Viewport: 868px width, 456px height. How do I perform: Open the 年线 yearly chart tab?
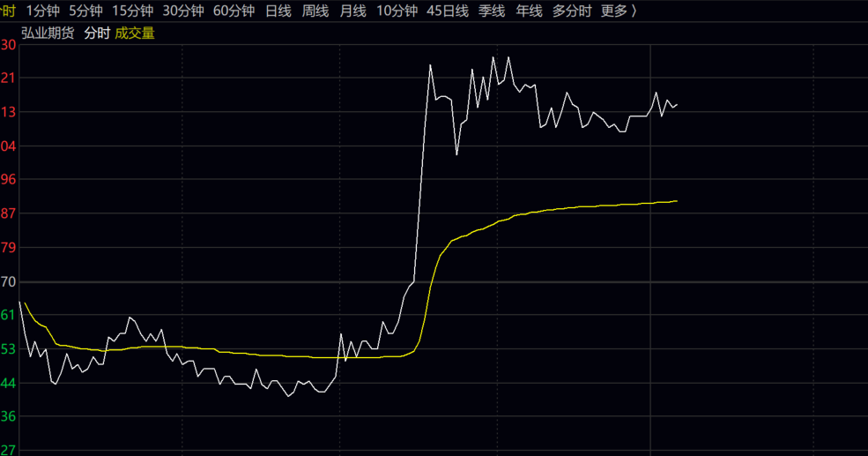coord(529,11)
